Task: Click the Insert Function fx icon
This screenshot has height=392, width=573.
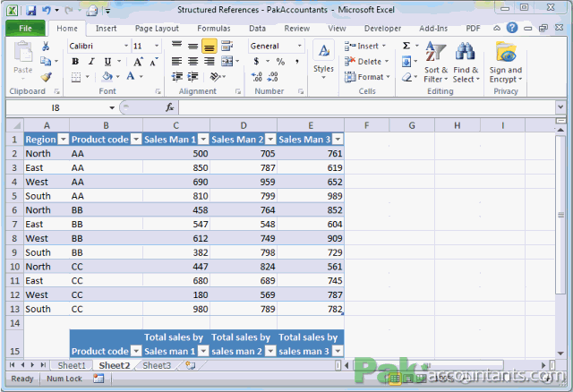Action: pos(170,107)
